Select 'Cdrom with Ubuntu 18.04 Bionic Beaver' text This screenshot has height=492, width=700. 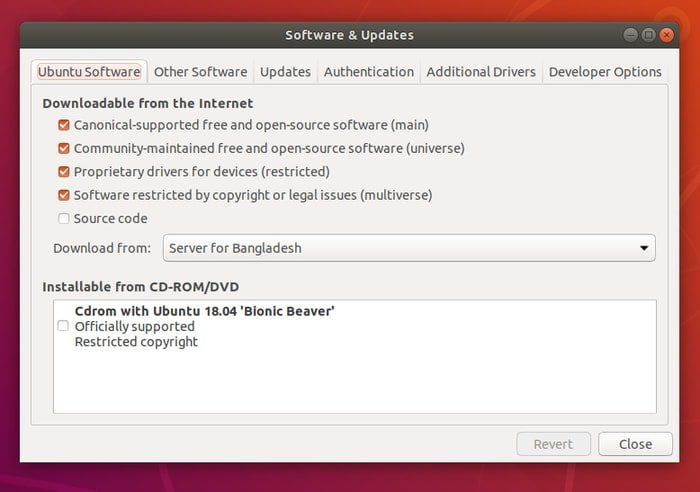204,311
